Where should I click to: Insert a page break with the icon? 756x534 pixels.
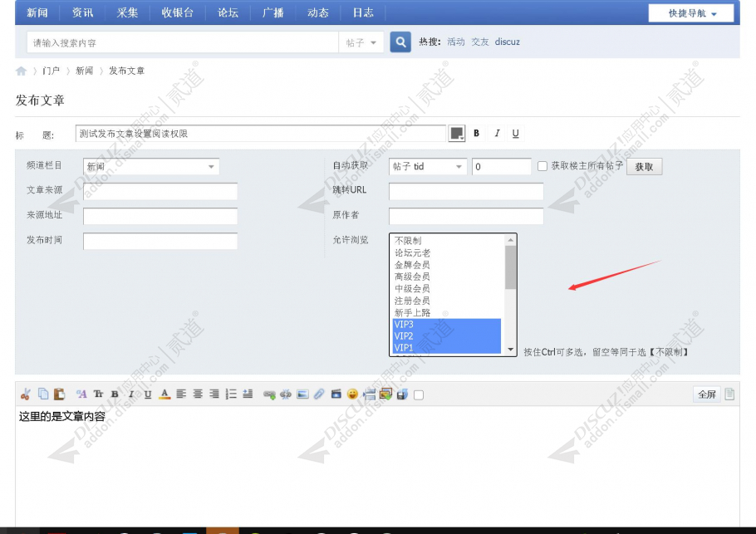coord(370,394)
